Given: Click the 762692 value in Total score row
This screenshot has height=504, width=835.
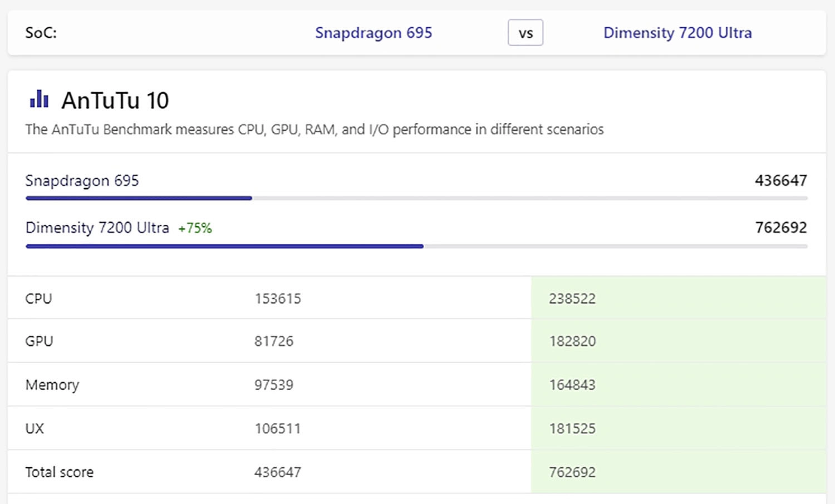Looking at the screenshot, I should (x=572, y=472).
